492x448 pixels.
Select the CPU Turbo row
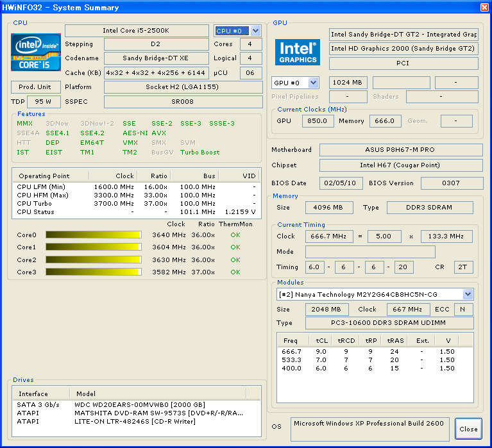point(137,203)
